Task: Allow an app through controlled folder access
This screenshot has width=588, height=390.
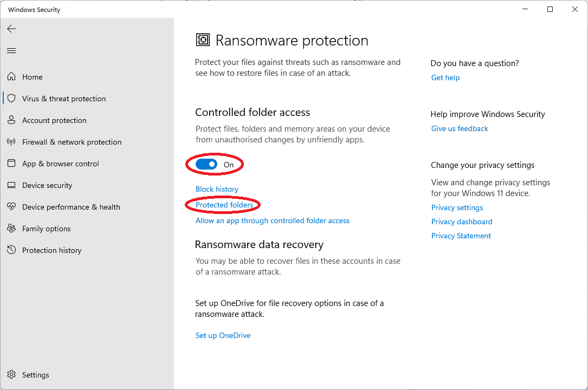Action: tap(272, 220)
